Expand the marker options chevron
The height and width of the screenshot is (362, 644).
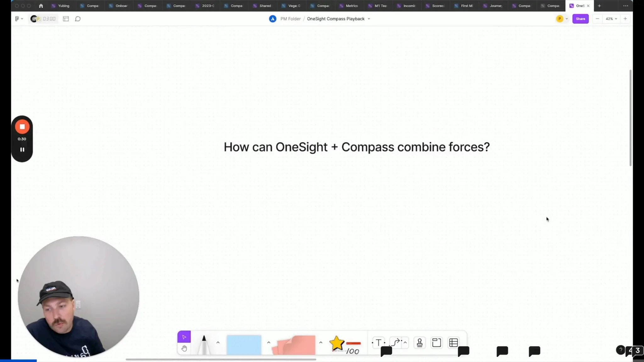(218, 343)
